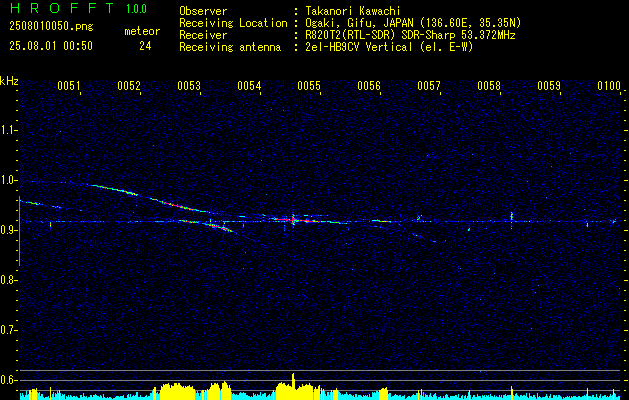The height and width of the screenshot is (400, 629).
Task: Click the tall yellow intensity spike below 0055
Action: pos(293,384)
